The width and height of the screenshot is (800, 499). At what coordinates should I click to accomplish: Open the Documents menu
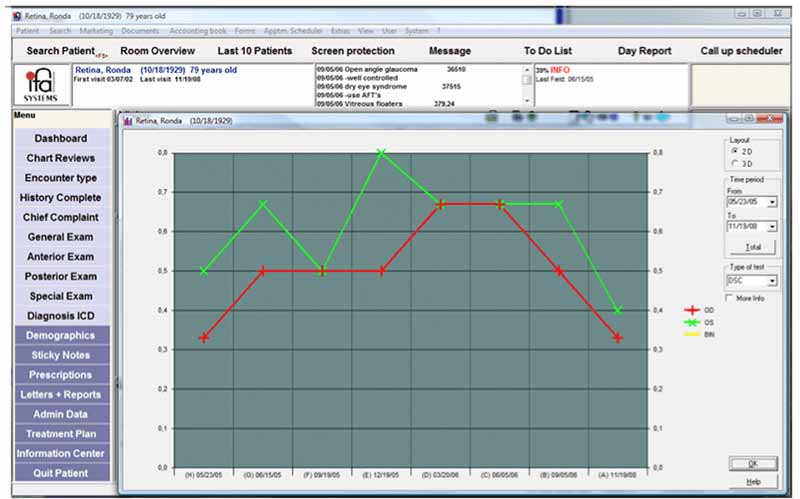point(140,31)
